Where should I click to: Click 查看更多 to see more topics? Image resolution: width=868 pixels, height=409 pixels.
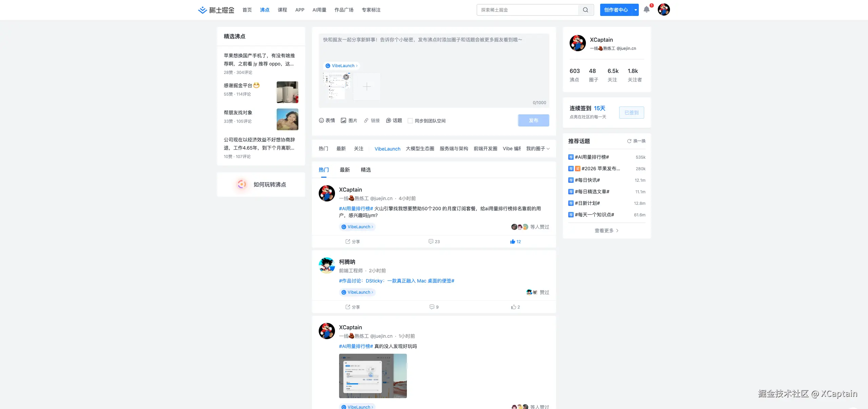[607, 231]
